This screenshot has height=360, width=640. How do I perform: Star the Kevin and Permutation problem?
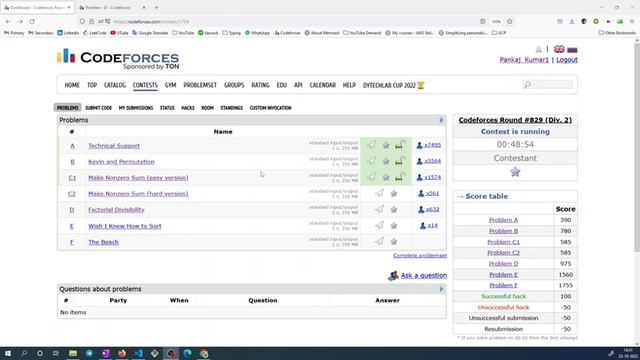386,162
